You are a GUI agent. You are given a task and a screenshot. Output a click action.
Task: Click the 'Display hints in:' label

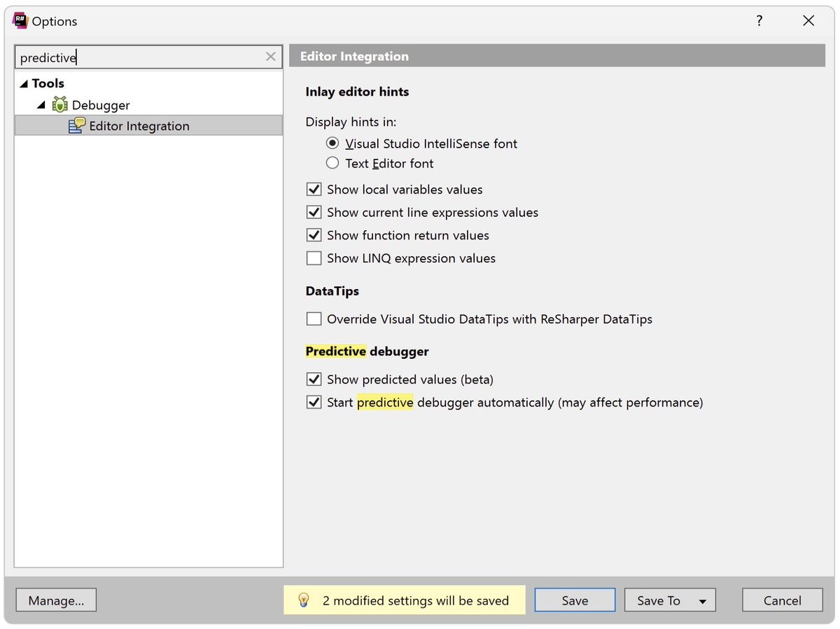click(351, 122)
